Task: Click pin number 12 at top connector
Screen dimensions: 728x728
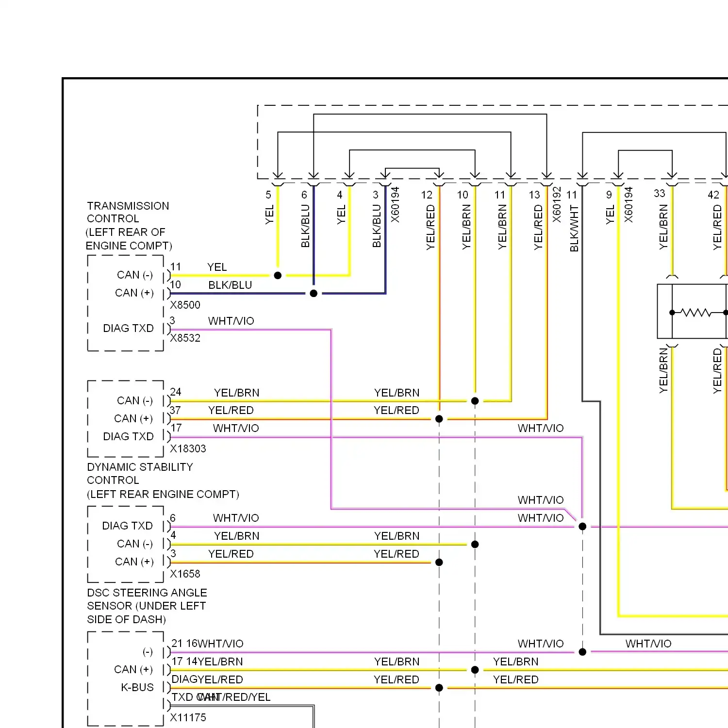Action: pos(427,195)
